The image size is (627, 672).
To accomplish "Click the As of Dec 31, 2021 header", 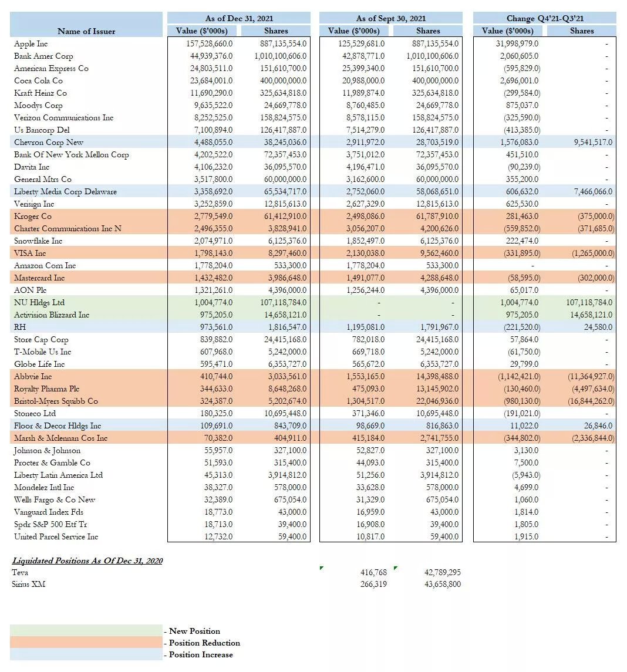I will [x=239, y=18].
